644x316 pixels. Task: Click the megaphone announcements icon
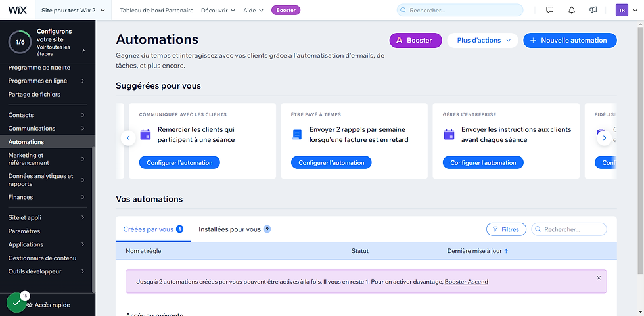coord(593,11)
